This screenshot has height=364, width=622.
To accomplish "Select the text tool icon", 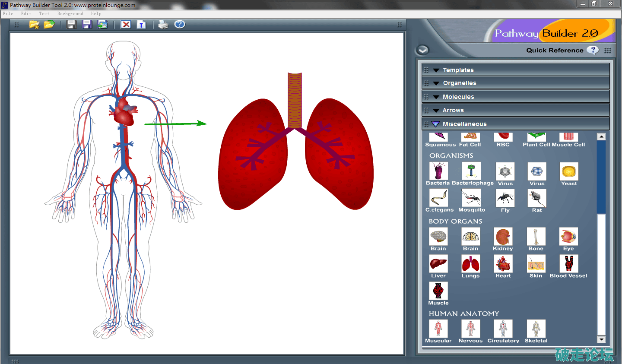I will point(141,25).
